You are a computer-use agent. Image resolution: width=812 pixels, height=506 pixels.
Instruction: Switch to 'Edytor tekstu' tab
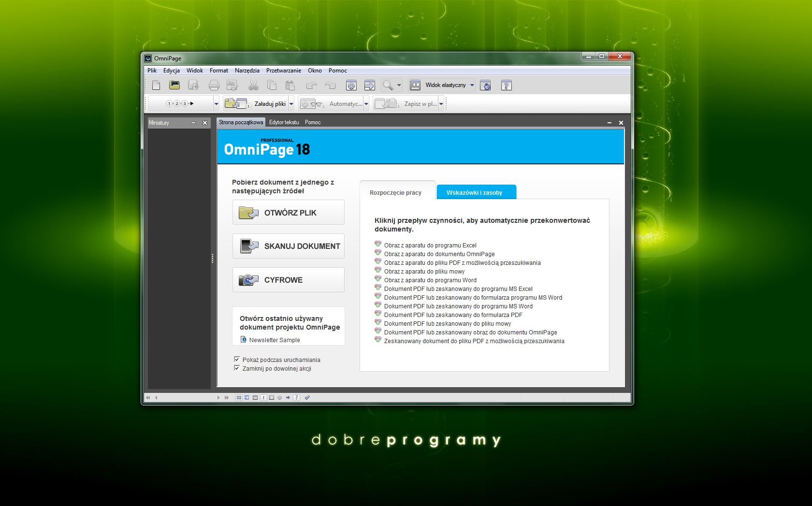click(284, 122)
